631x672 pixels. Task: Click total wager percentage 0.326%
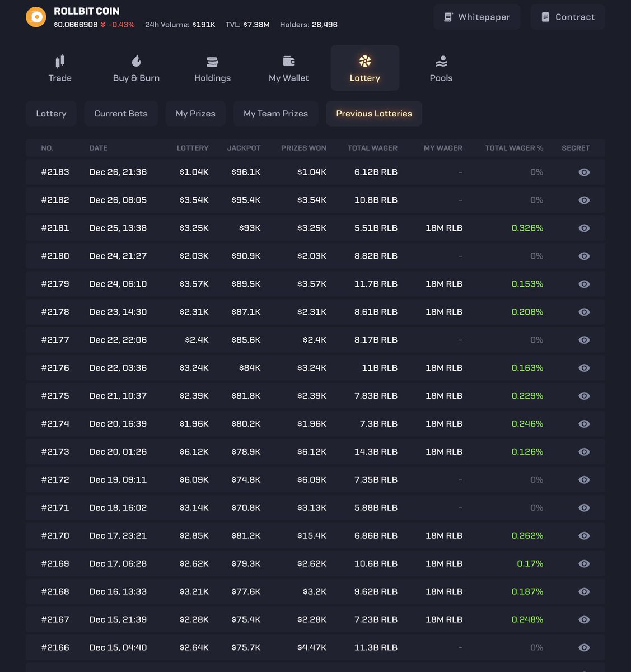527,228
